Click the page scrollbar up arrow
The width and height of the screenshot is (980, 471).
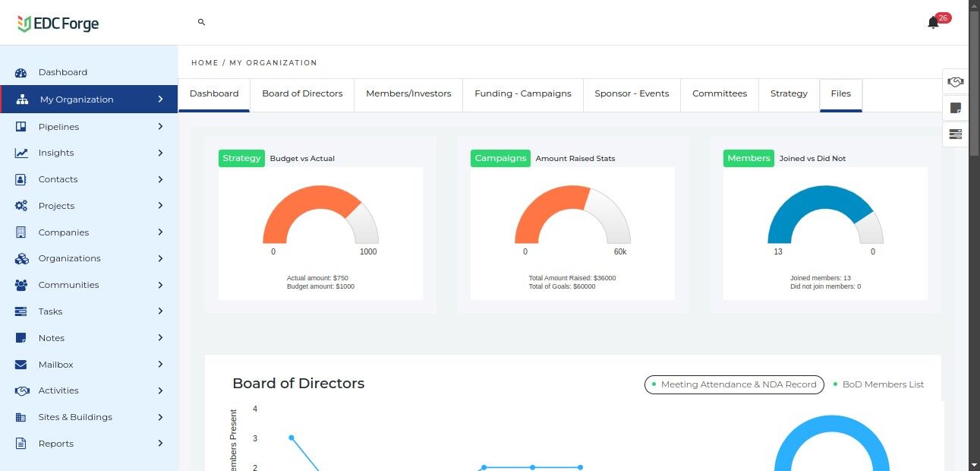tap(975, 6)
